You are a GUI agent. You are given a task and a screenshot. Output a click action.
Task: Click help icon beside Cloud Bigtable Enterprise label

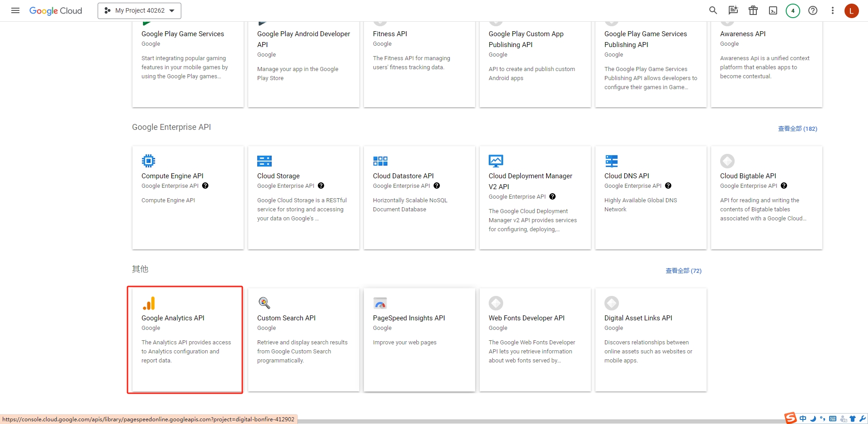pos(784,186)
